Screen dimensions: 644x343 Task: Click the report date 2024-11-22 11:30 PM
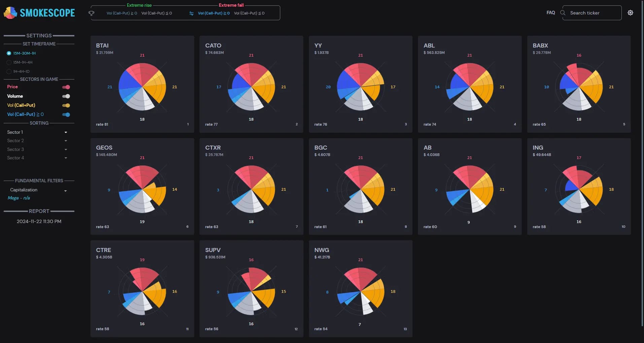point(39,221)
